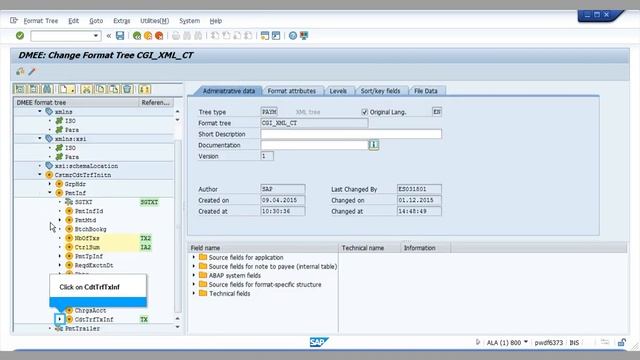This screenshot has height=360, width=640.
Task: Collapse the CstmrCdtTrfInitn node
Action: [x=40, y=174]
